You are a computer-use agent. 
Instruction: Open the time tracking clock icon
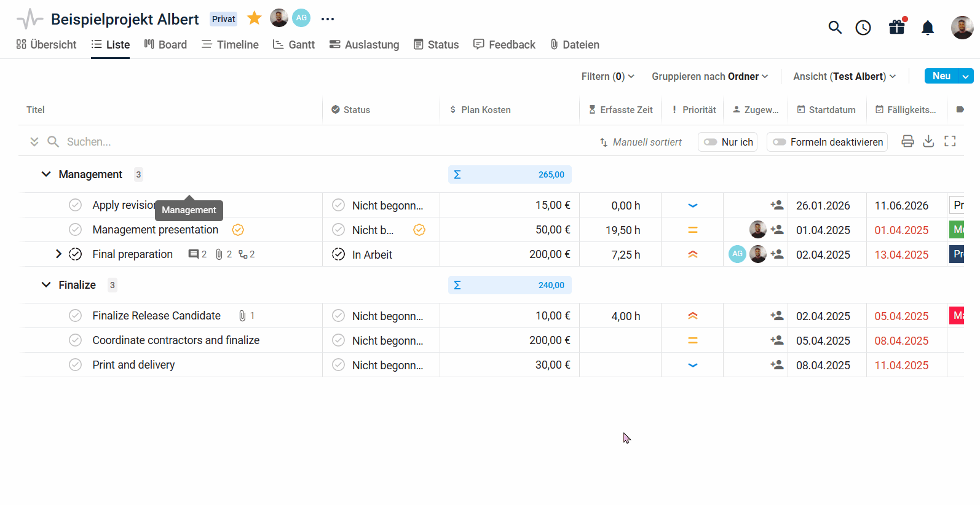[863, 28]
